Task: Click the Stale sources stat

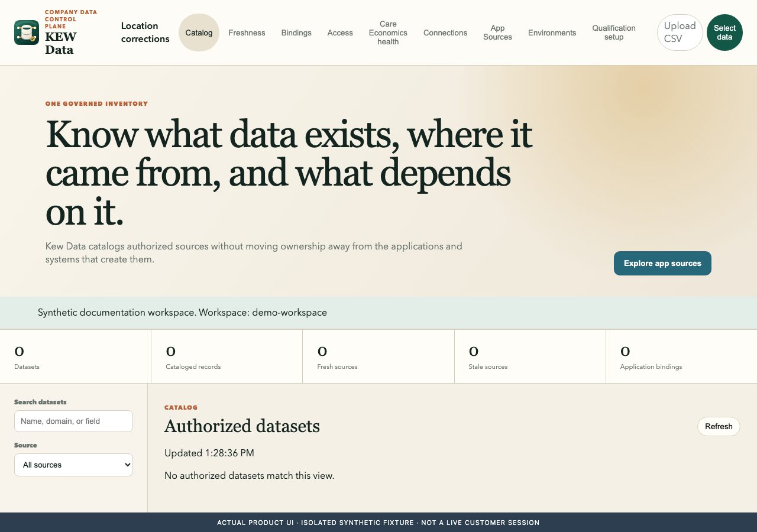Action: [x=530, y=356]
